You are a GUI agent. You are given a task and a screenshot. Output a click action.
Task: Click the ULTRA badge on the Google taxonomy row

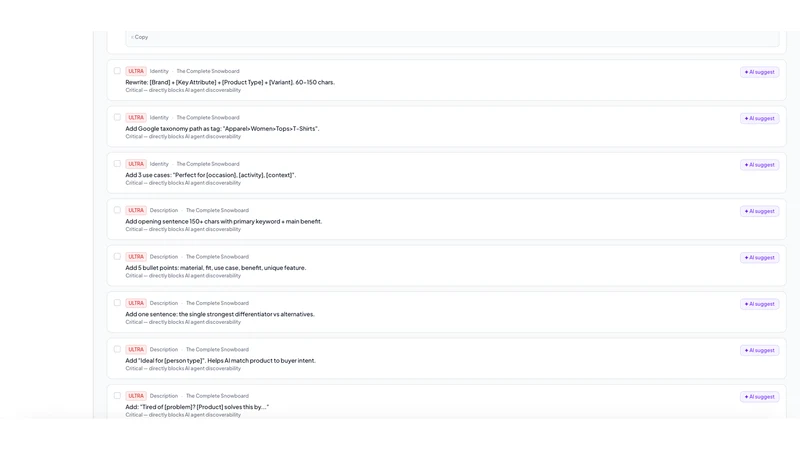point(136,118)
